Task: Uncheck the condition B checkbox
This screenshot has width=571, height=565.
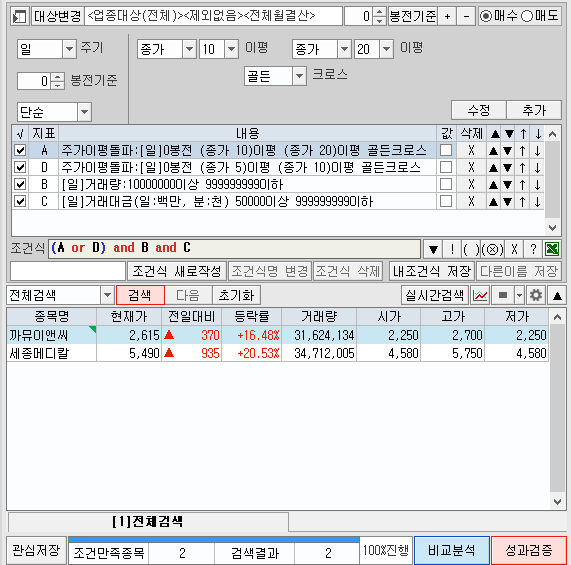Action: 20,184
